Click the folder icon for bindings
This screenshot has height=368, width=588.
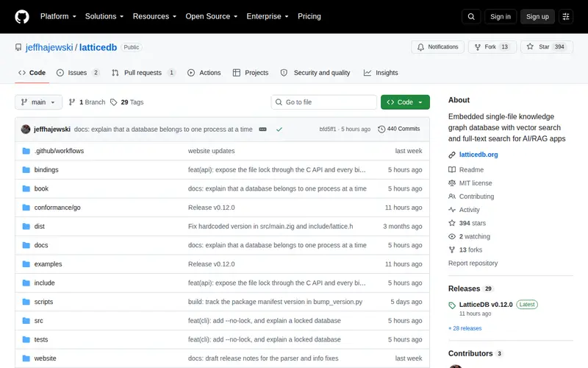click(x=26, y=170)
